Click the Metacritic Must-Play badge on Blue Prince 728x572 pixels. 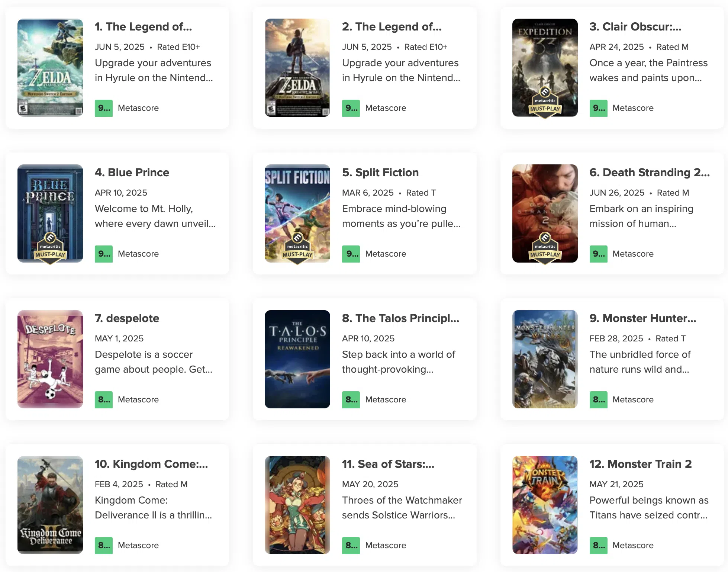click(50, 248)
